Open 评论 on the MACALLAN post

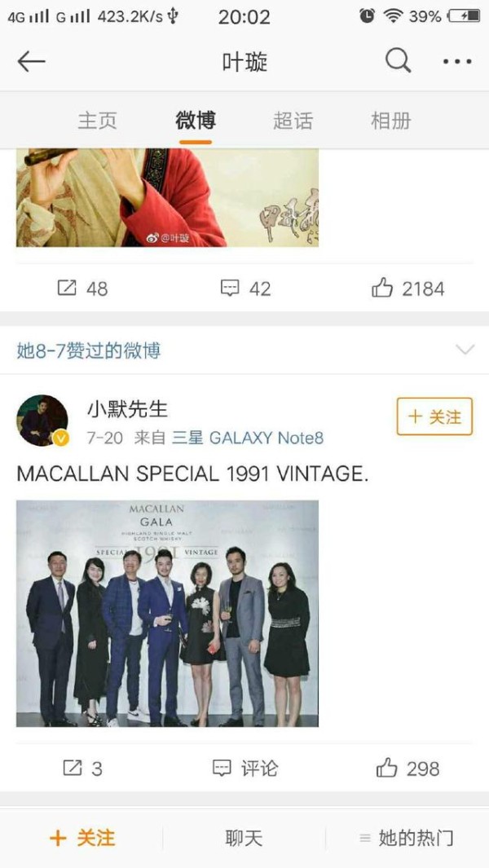tap(245, 769)
